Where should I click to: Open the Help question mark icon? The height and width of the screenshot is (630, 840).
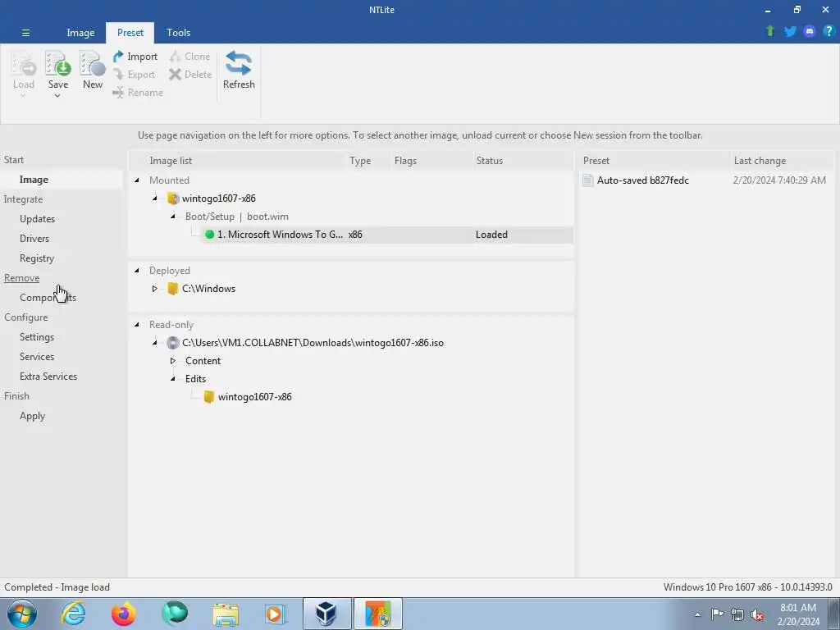[829, 31]
